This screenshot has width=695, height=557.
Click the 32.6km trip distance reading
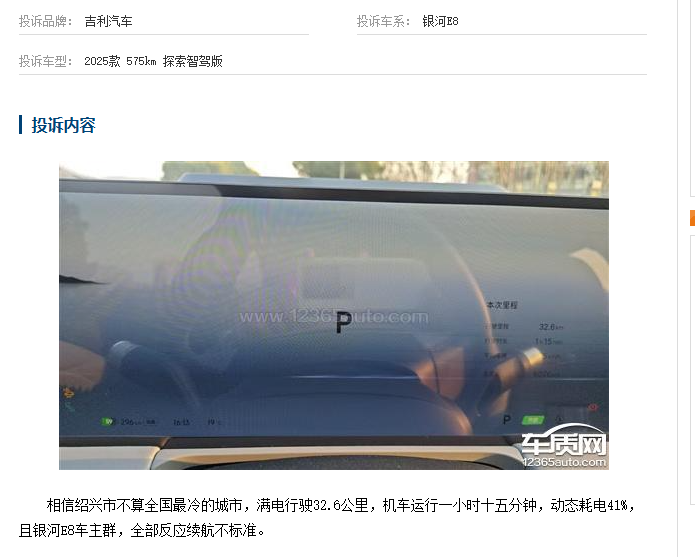pyautogui.click(x=551, y=327)
